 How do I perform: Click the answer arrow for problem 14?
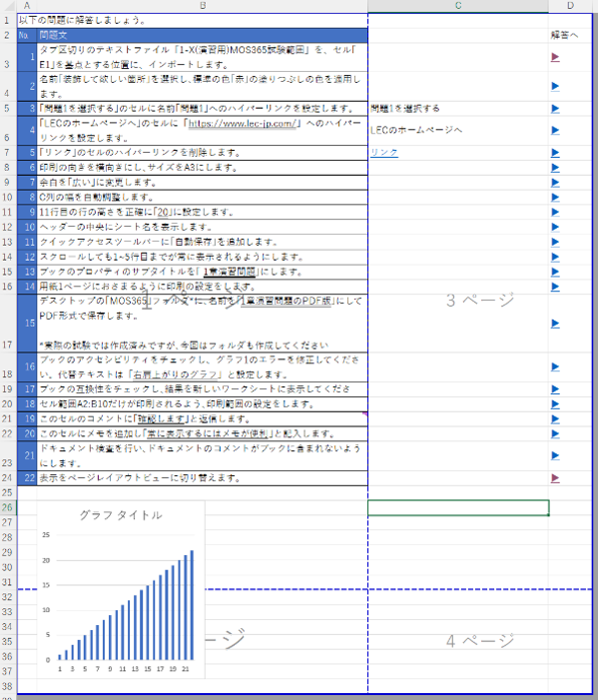click(555, 287)
